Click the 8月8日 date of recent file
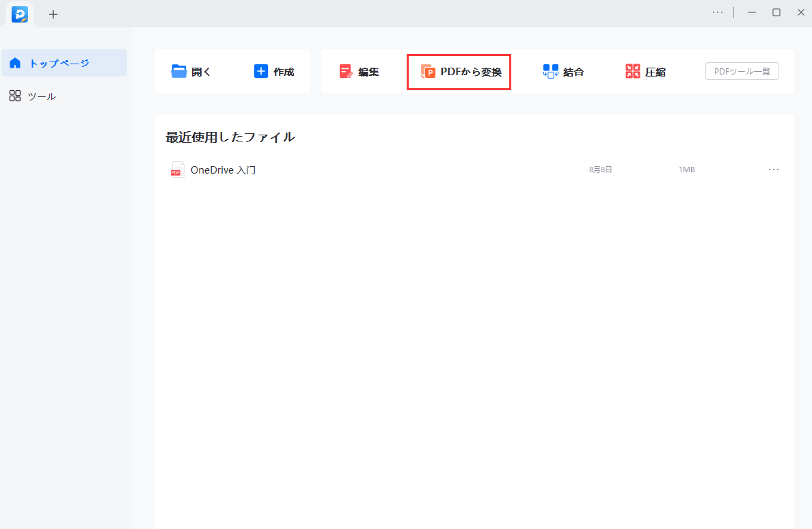 tap(601, 169)
